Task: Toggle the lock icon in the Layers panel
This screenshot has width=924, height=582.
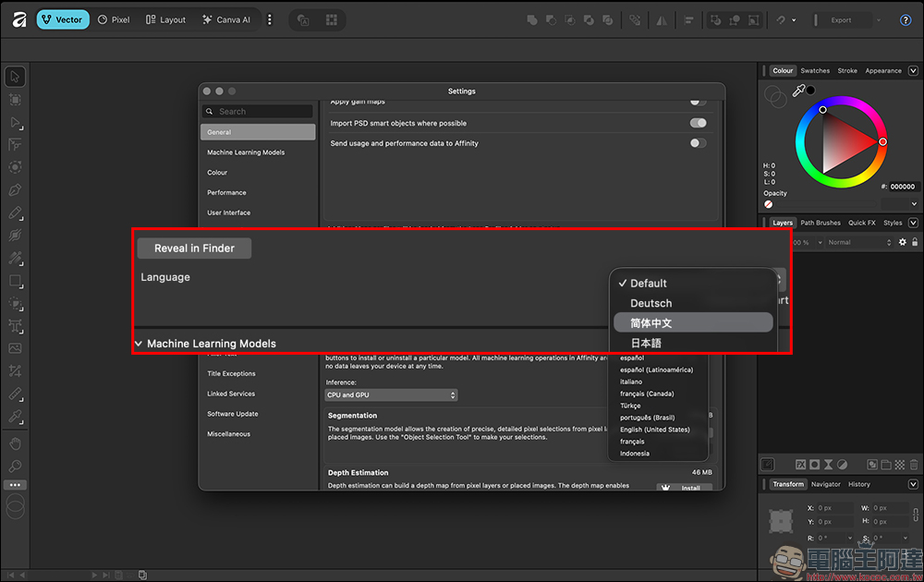Action: click(915, 242)
